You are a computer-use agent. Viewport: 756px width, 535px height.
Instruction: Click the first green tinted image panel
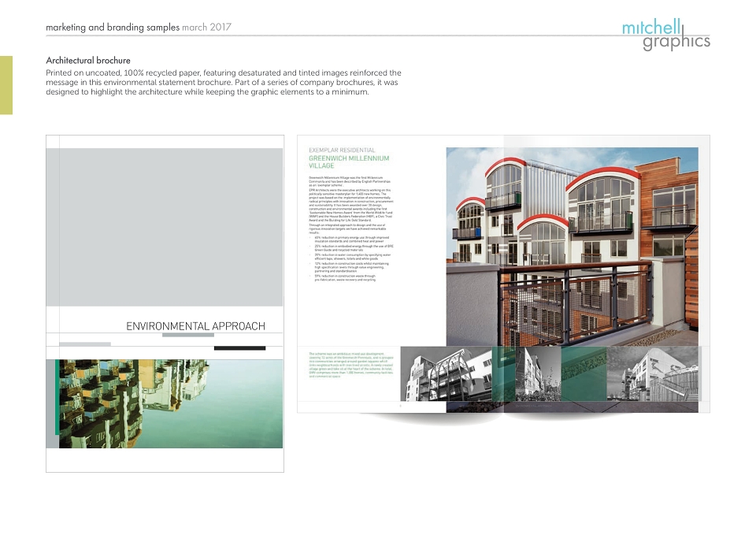[503, 374]
